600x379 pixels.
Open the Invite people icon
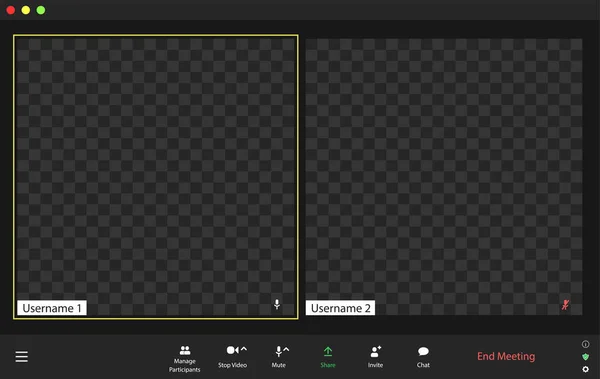pyautogui.click(x=376, y=351)
